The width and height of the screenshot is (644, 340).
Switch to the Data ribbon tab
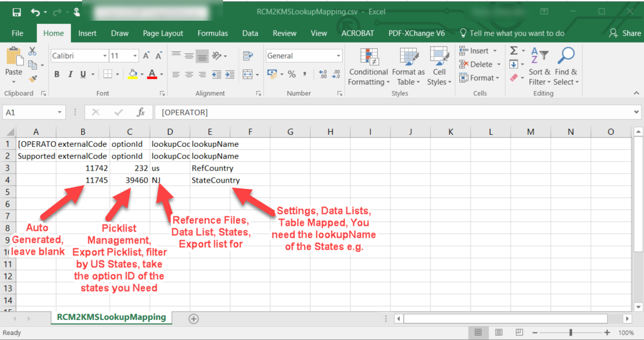click(x=250, y=33)
